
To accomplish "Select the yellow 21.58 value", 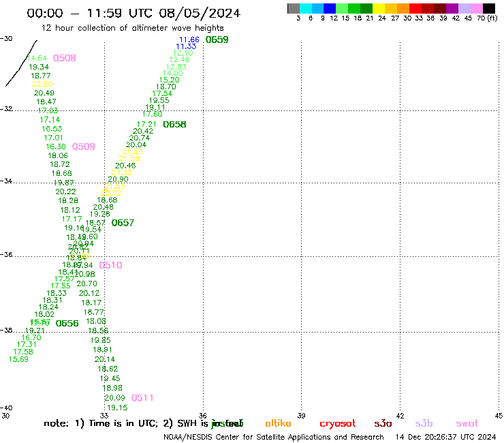I will tap(129, 158).
